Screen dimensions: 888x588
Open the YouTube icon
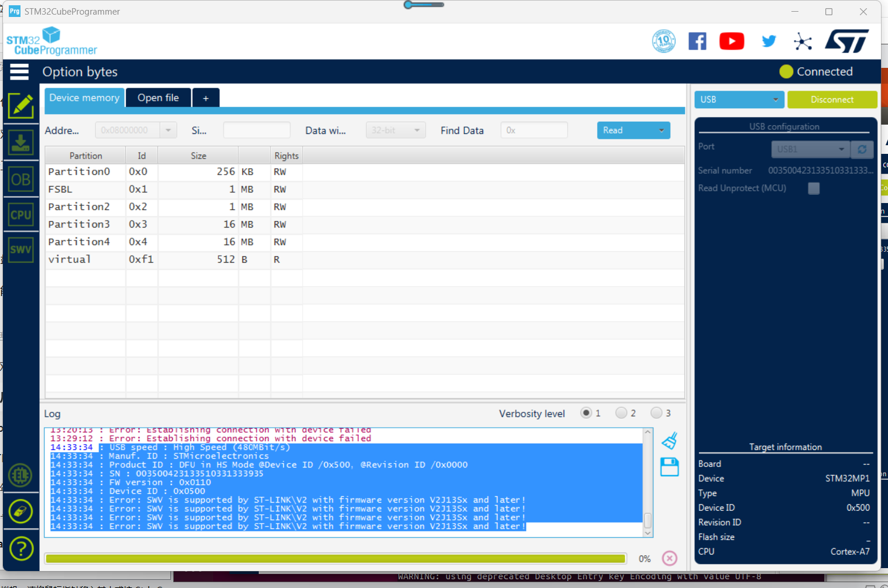pos(732,41)
